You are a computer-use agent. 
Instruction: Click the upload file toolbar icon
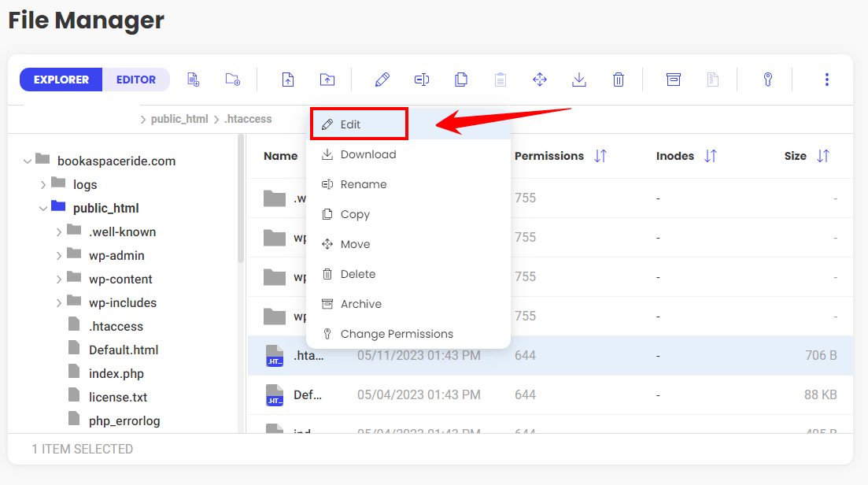click(x=288, y=80)
